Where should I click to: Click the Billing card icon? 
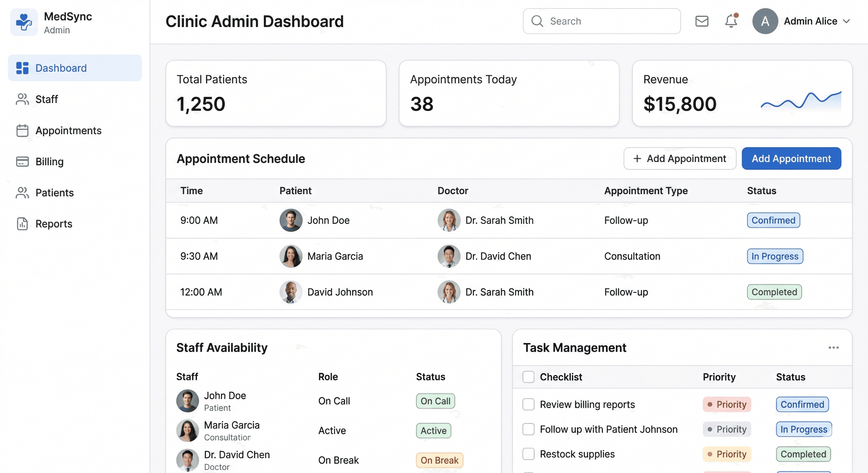pyautogui.click(x=22, y=162)
